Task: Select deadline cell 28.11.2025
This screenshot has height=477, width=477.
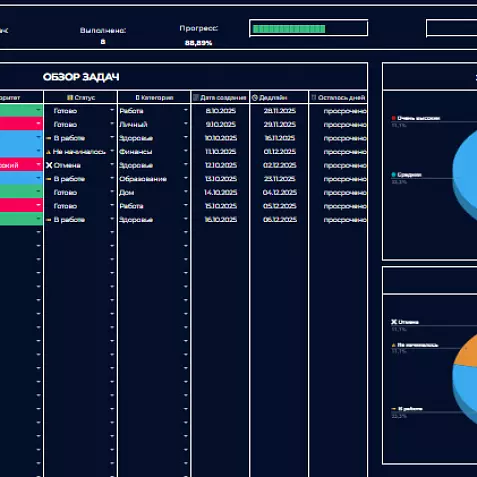Action: tap(280, 111)
